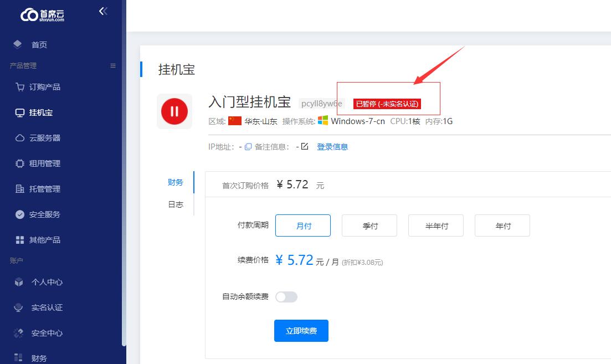Toggle the 产品管理 section menu icon

point(113,66)
